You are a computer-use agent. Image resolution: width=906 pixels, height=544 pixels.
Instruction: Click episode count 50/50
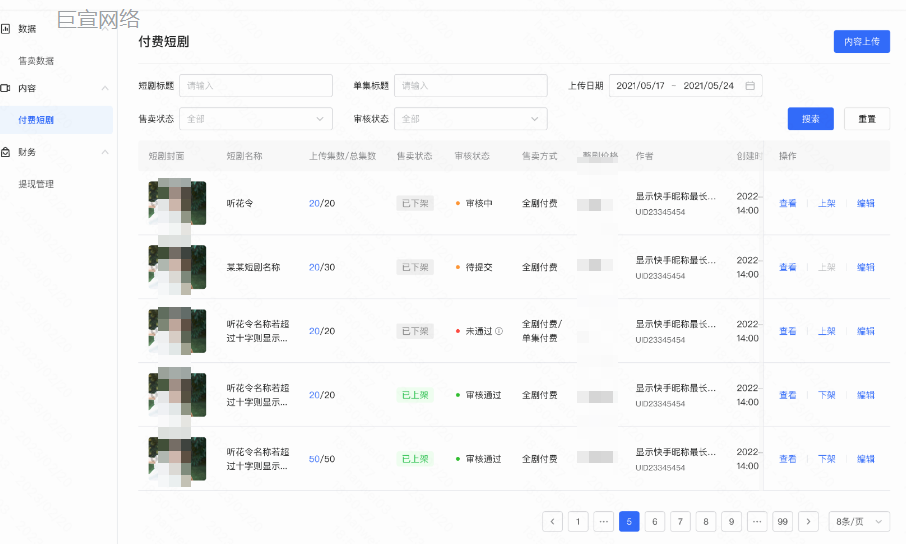(322, 459)
